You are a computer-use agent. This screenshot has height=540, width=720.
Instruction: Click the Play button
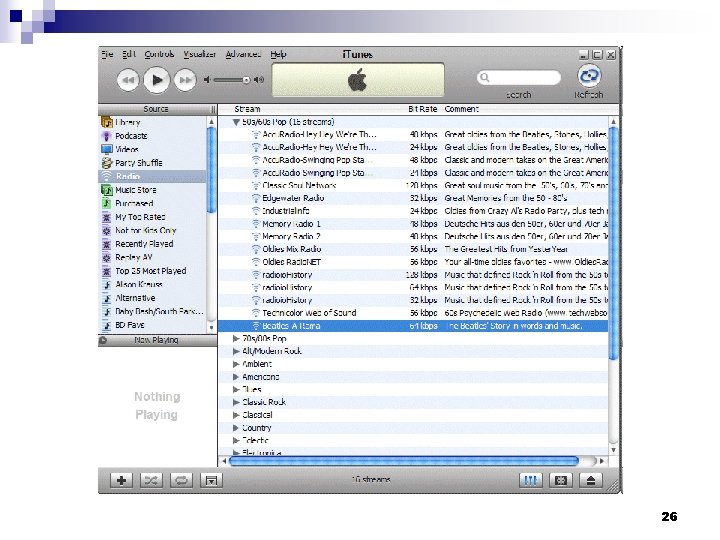[157, 80]
